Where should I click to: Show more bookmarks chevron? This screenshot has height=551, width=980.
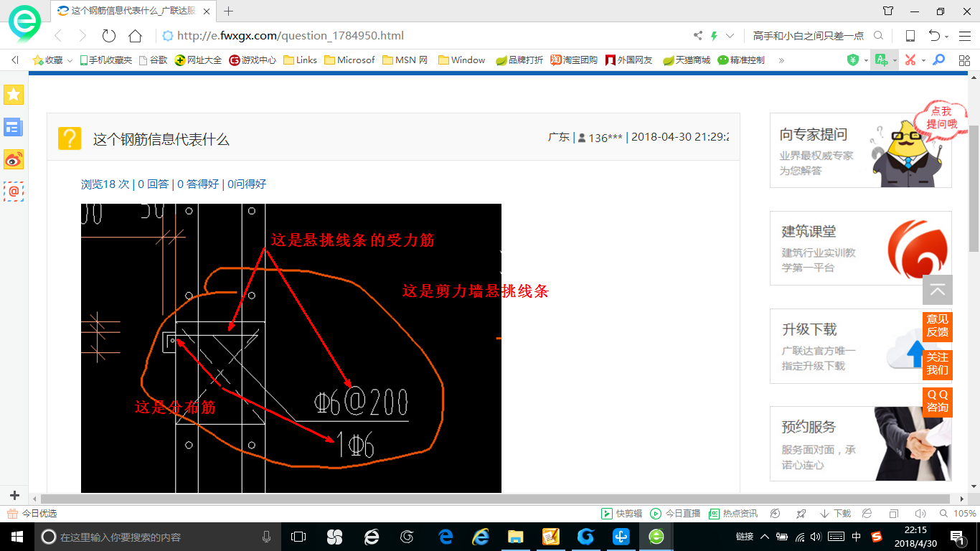(x=781, y=60)
